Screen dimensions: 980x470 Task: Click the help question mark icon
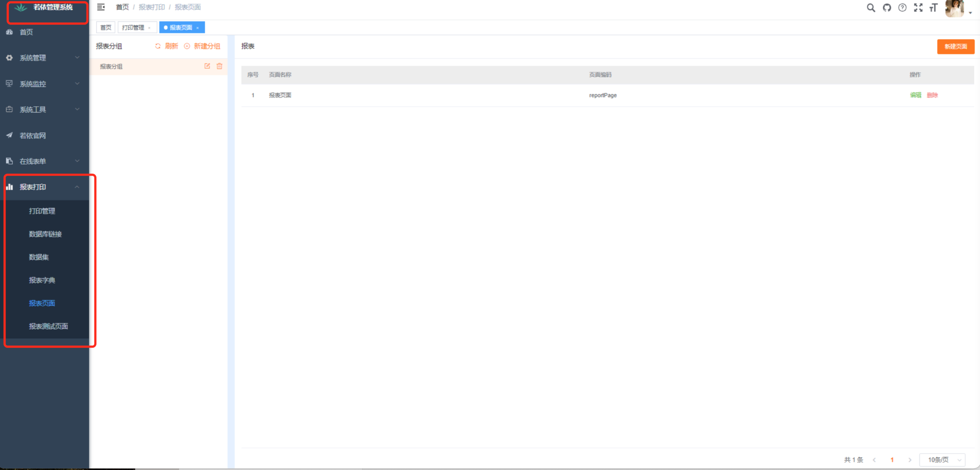[902, 8]
